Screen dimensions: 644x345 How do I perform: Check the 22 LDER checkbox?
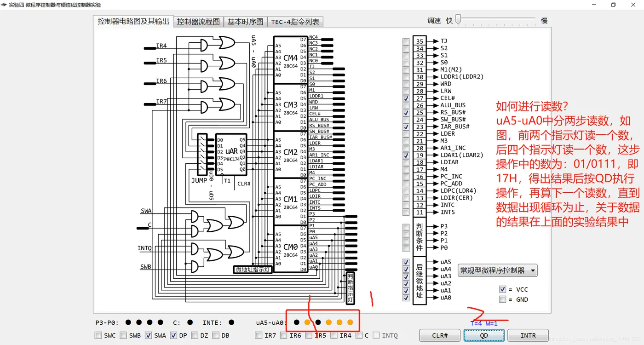click(x=406, y=134)
